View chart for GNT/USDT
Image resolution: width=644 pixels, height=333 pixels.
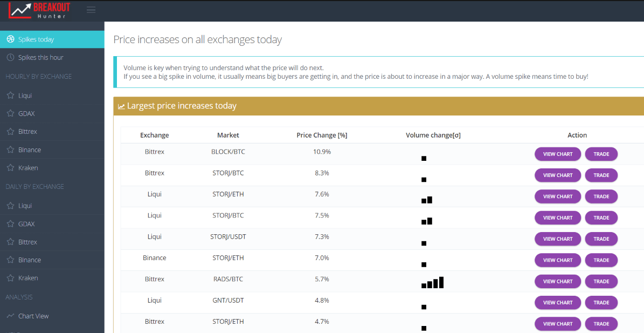click(558, 303)
